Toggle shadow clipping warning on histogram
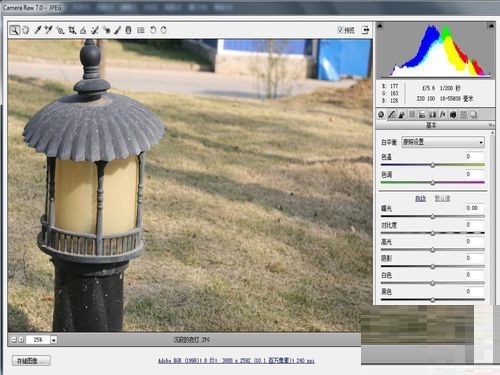This screenshot has height=375, width=500. pyautogui.click(x=380, y=26)
